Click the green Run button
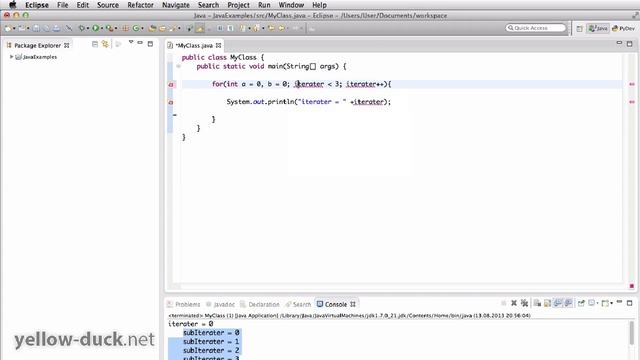 [x=95, y=29]
